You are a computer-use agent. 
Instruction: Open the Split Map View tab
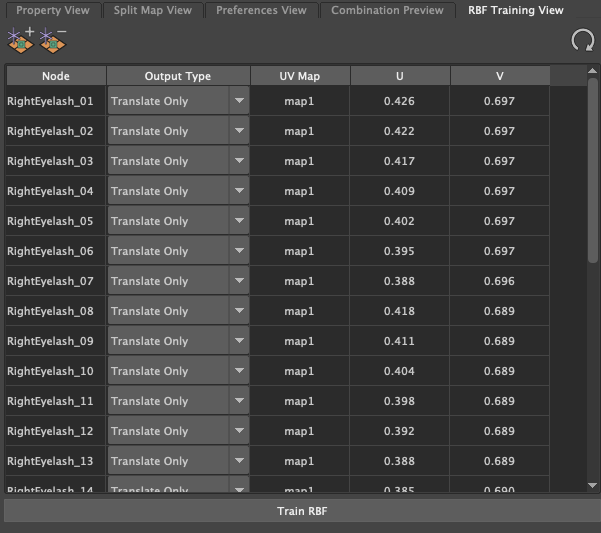(x=153, y=10)
